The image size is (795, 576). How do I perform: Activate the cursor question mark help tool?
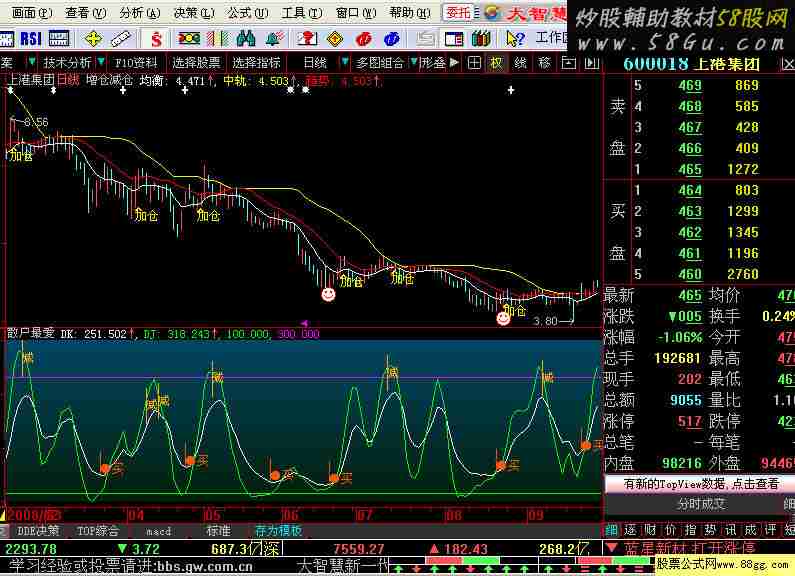click(515, 39)
